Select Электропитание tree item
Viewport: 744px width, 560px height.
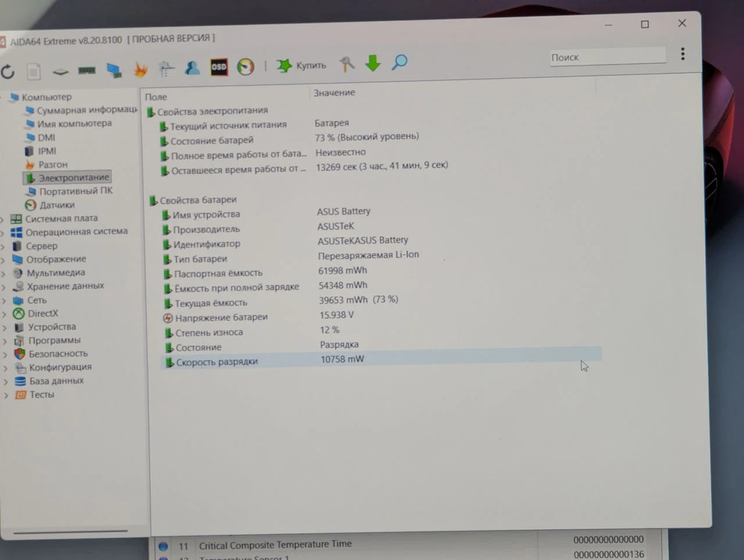[x=67, y=177]
